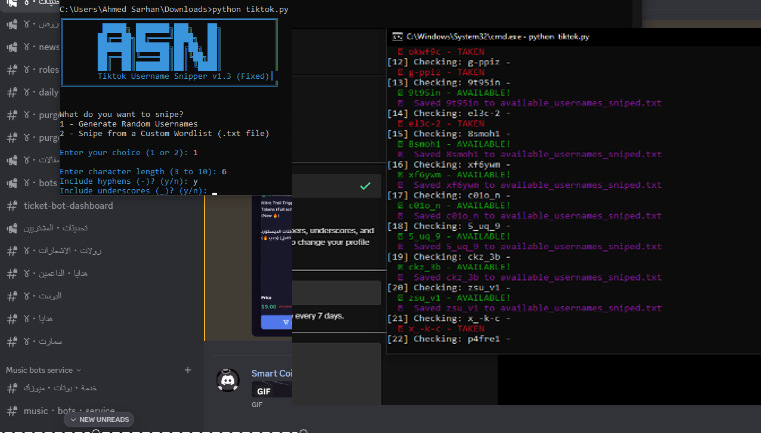The height and width of the screenshot is (433, 761).
Task: Open the channel named هدايا • الداعمين
Action: [x=55, y=273]
